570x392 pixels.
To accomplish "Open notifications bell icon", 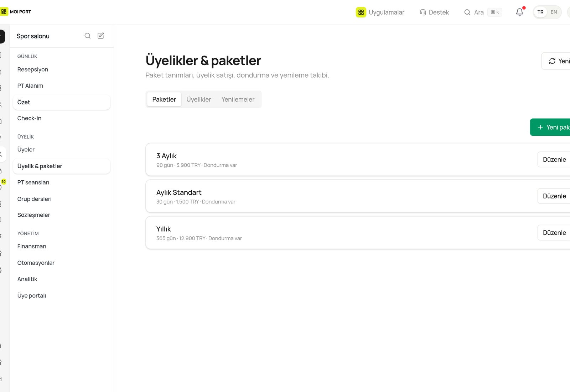I will [x=520, y=12].
